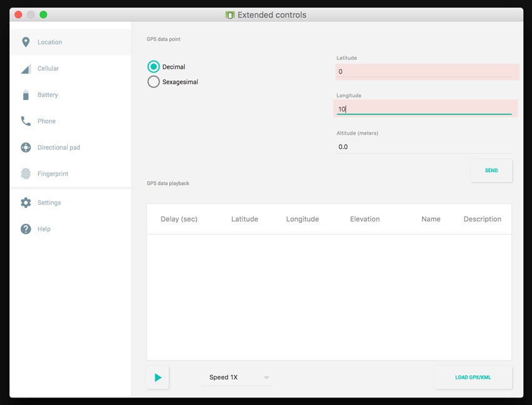Switch to the Cellular tab label
Screen dimensions: 532x405
tap(48, 68)
